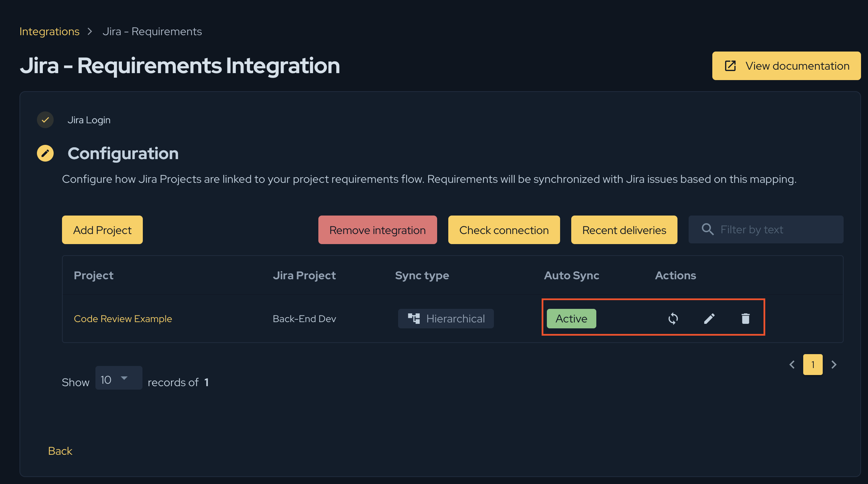Image resolution: width=868 pixels, height=484 pixels.
Task: Click the Back-End Dev Jira project cell
Action: point(304,319)
